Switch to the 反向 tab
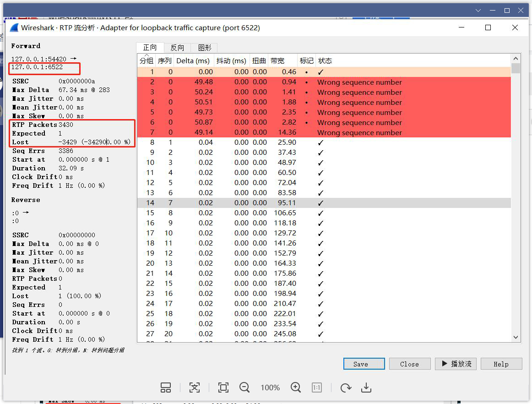This screenshot has width=532, height=404. click(178, 47)
